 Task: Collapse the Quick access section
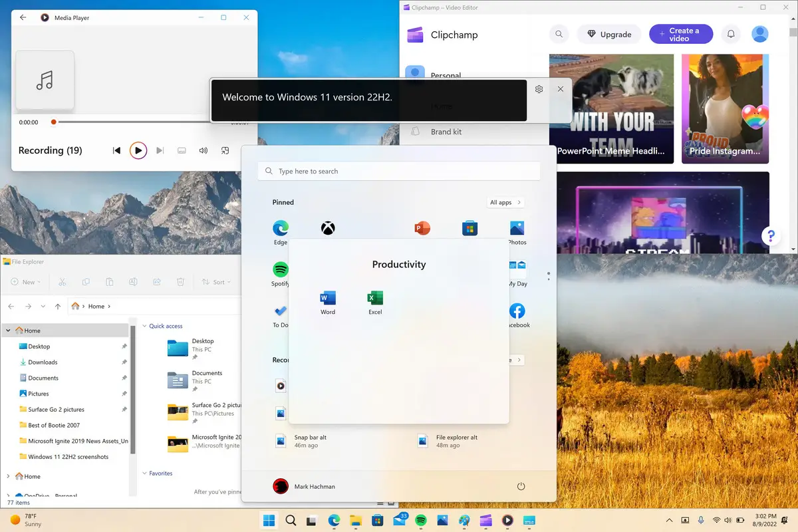(x=144, y=326)
